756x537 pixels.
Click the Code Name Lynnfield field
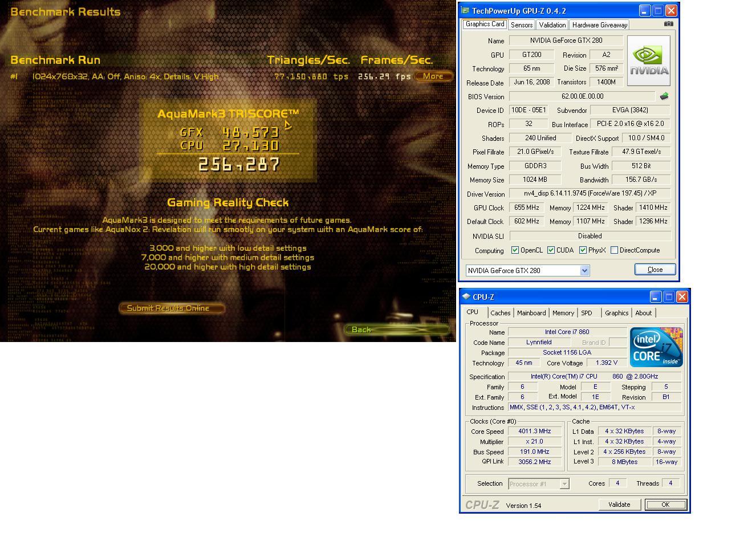[x=539, y=342]
